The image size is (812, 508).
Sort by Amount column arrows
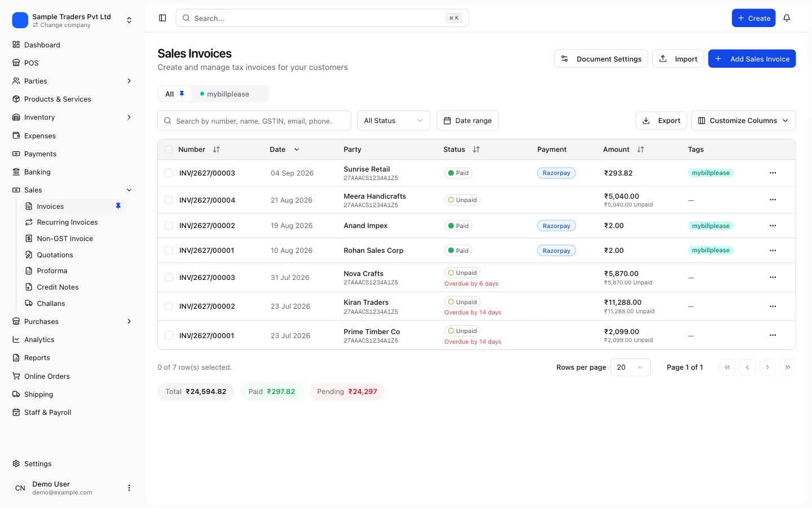641,150
